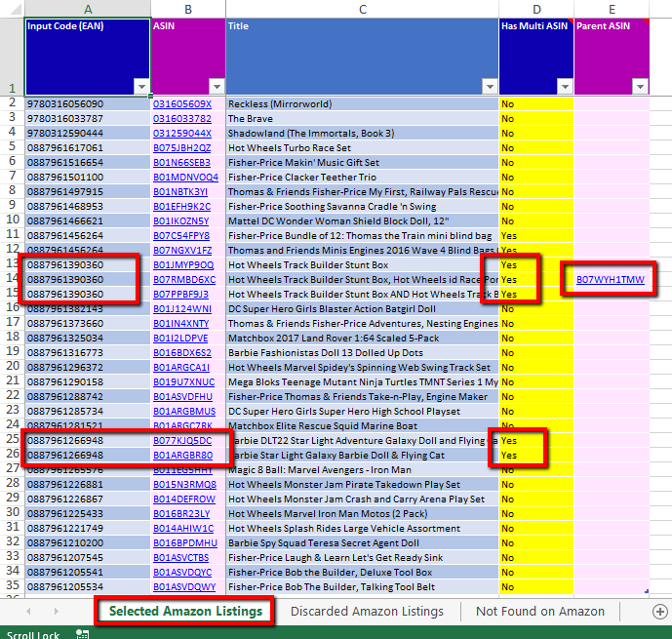
Task: Open ASIN link B01EFH9K2C
Action: (x=182, y=207)
